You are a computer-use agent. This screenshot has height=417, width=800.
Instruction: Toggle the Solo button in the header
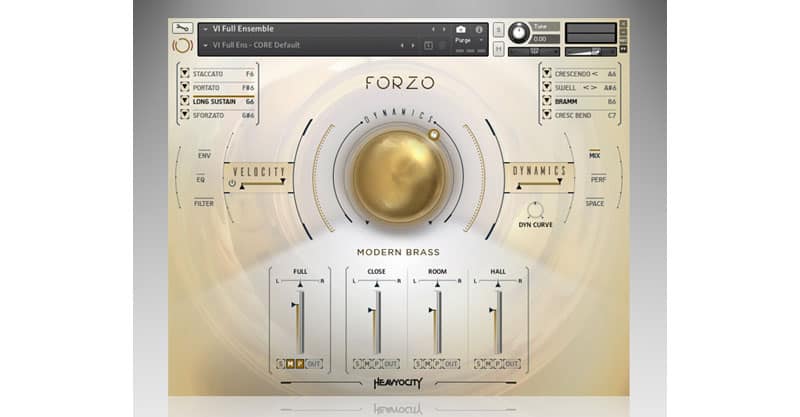tap(498, 29)
